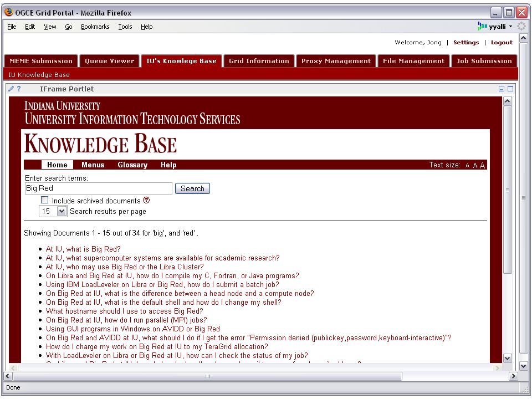Select the largest text size A
Screen dimensions: 532x399
(482, 165)
